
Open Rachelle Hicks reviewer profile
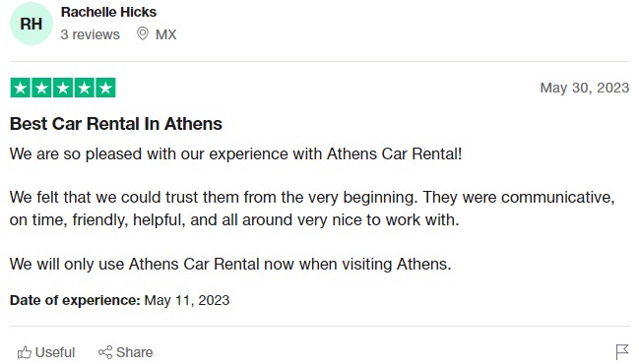[108, 12]
